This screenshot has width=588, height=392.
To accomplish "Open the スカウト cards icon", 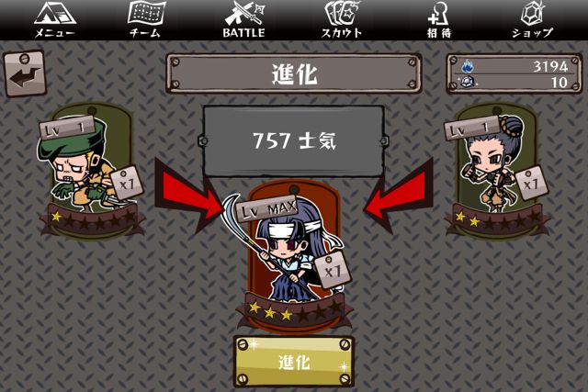I will 342,19.
